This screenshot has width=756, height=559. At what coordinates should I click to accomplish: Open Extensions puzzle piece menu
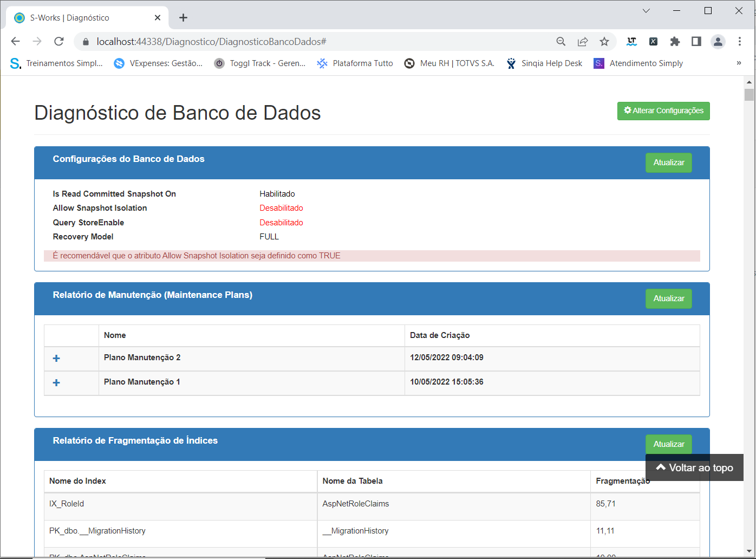point(675,42)
